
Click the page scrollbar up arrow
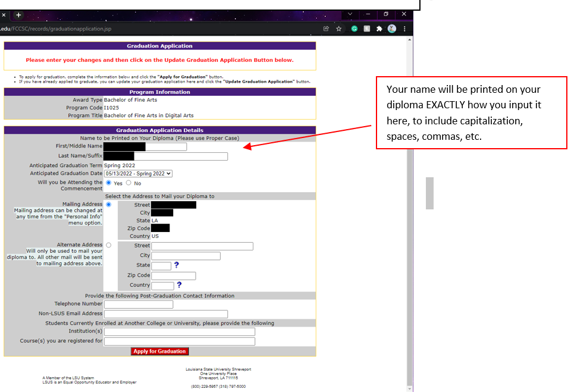pos(410,40)
